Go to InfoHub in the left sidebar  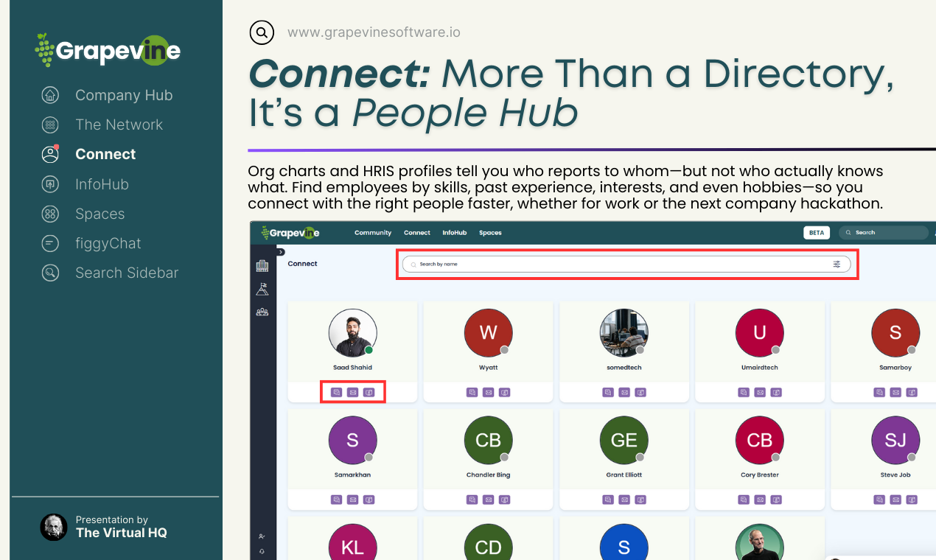[x=85, y=184]
